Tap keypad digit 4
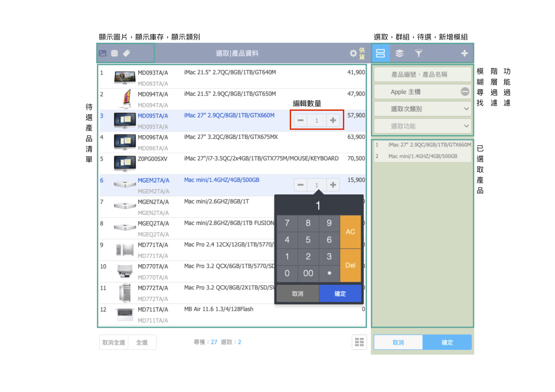This screenshot has height=392, width=555. tap(287, 240)
